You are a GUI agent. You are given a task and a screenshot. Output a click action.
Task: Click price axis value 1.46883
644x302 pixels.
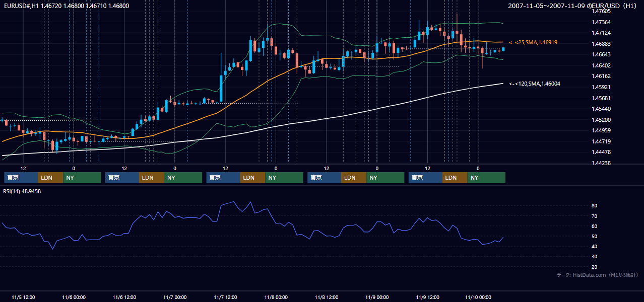(x=601, y=44)
